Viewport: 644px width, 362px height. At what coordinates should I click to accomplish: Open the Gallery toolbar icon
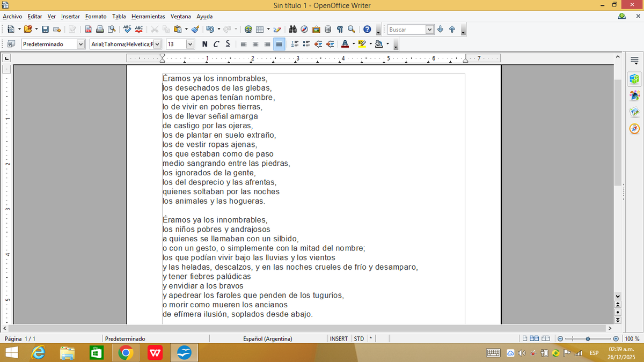316,29
